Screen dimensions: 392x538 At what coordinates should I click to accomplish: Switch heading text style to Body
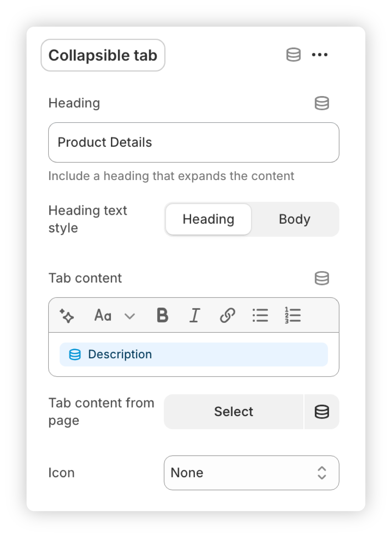tap(295, 219)
